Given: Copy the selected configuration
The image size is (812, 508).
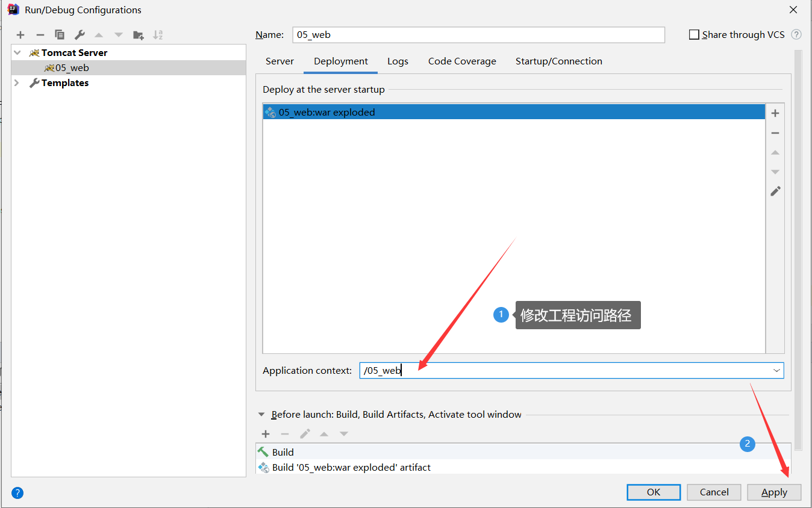Looking at the screenshot, I should point(59,34).
